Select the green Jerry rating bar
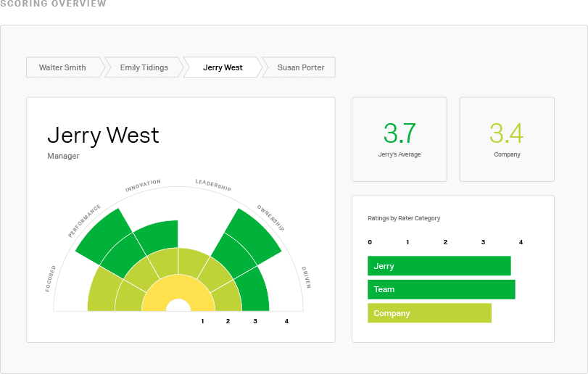 coord(439,266)
